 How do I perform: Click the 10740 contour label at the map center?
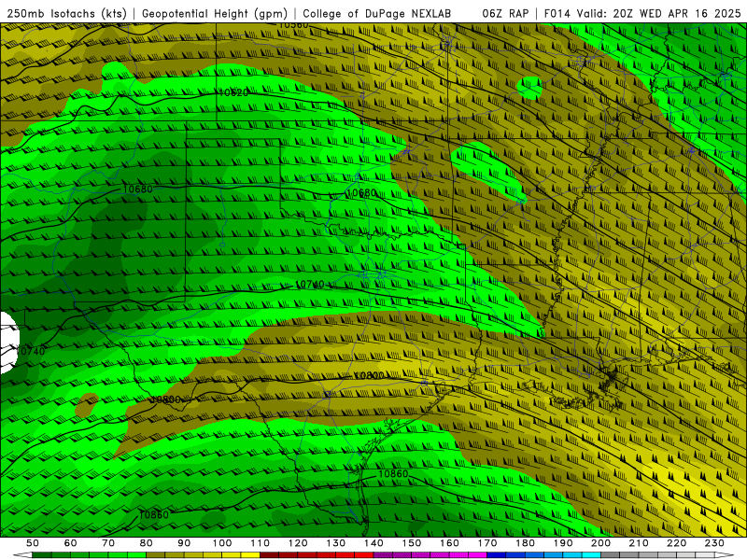click(310, 285)
